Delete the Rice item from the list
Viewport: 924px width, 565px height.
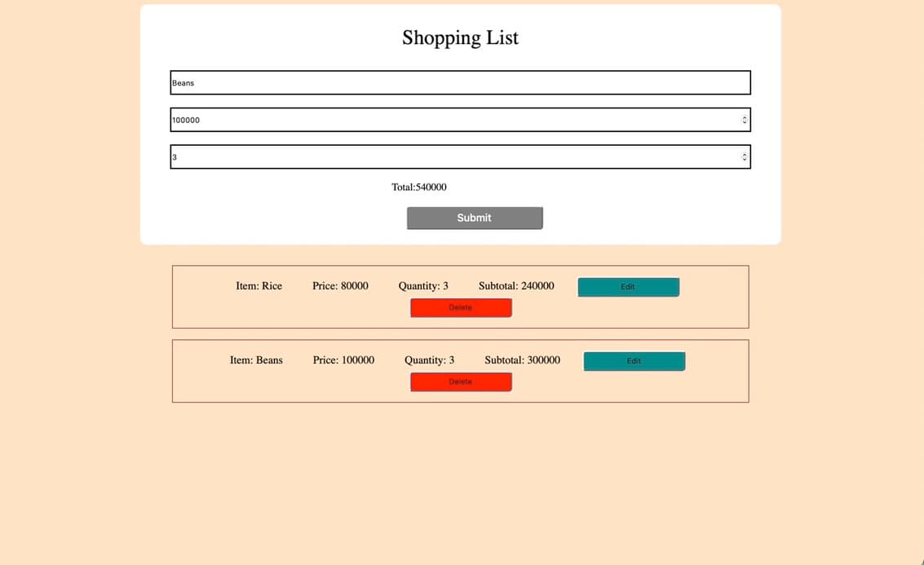pos(461,307)
